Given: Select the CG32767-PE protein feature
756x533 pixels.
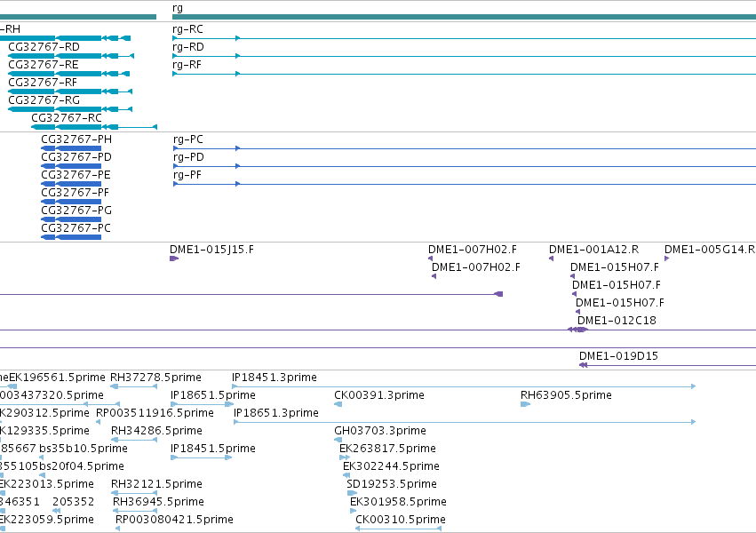Looking at the screenshot, I should [x=71, y=184].
